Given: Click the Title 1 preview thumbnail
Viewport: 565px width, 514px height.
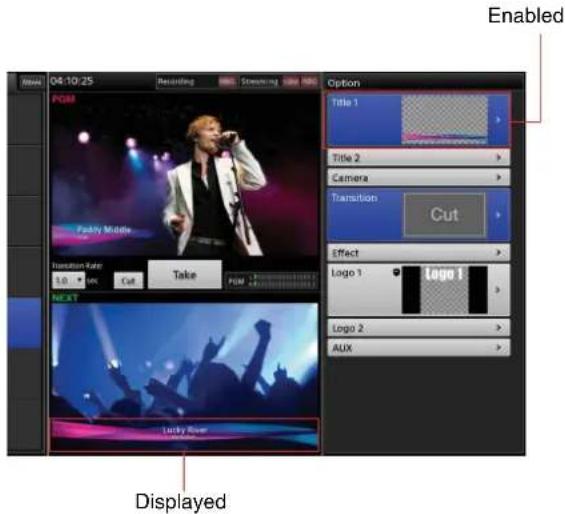Looking at the screenshot, I should coord(444,120).
